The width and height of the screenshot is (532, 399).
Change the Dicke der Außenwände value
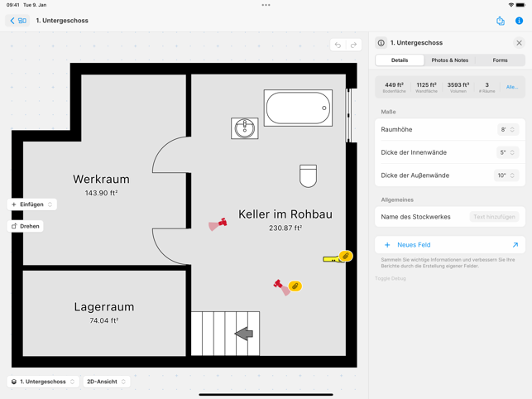pos(506,175)
